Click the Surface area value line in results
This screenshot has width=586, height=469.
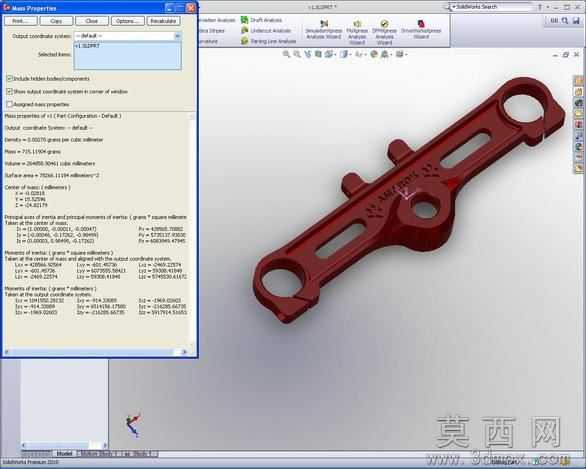(52, 175)
